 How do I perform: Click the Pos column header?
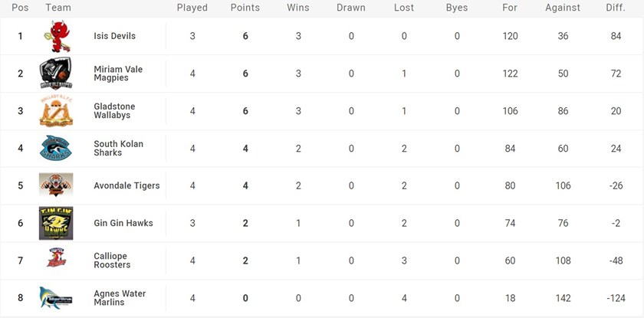pyautogui.click(x=20, y=8)
